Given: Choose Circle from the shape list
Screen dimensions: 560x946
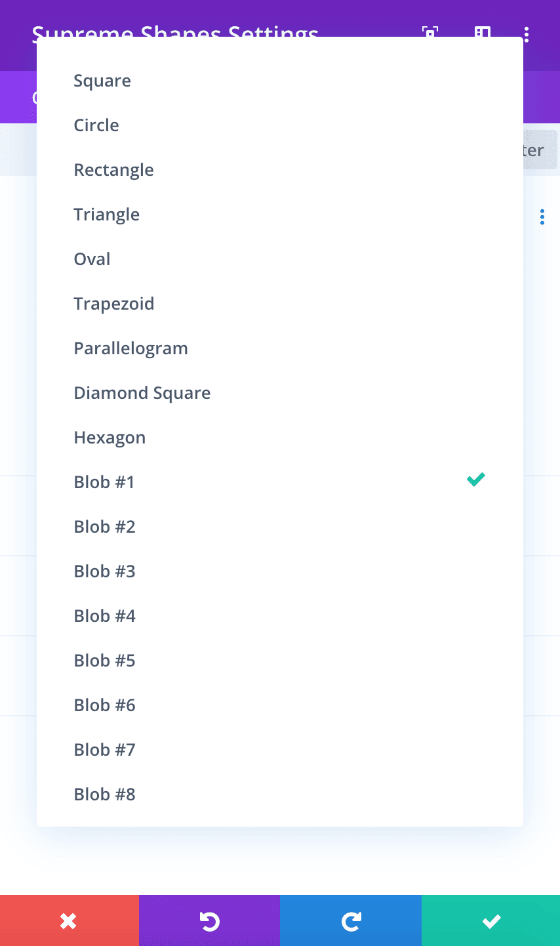Looking at the screenshot, I should [280, 125].
